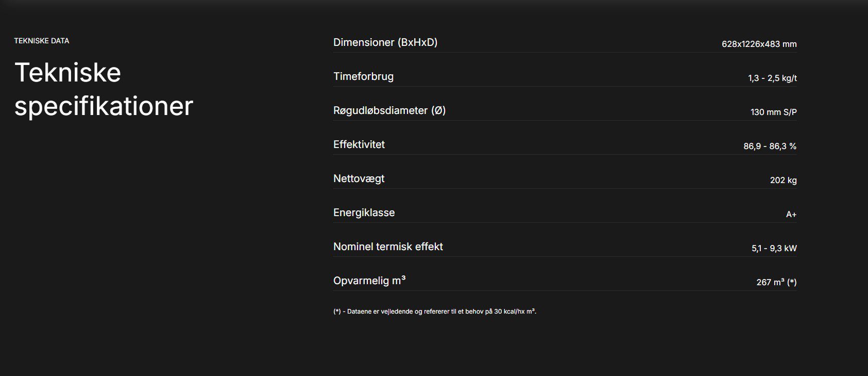
Task: Select the Energiklasse row label
Action: tap(364, 212)
